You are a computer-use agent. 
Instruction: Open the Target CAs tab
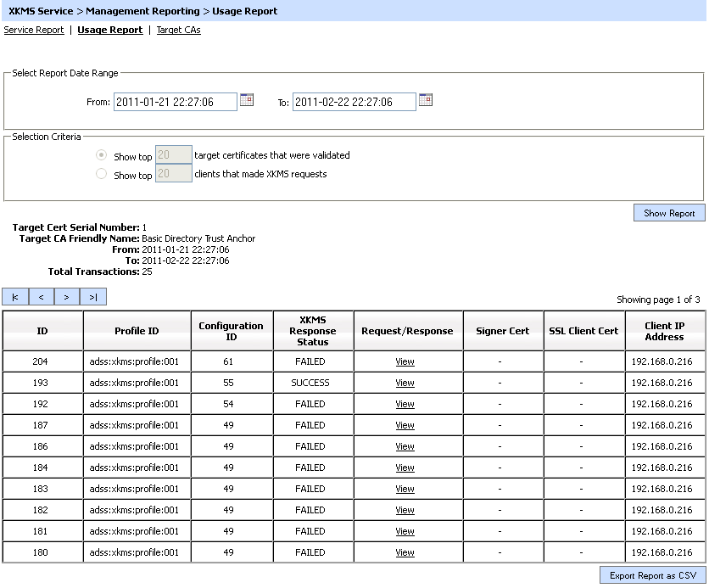[x=178, y=31]
